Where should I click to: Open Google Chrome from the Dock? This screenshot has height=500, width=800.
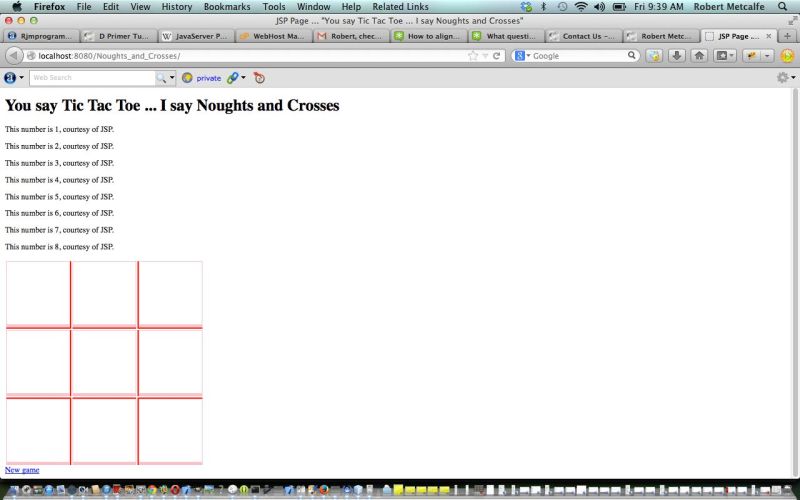152,490
